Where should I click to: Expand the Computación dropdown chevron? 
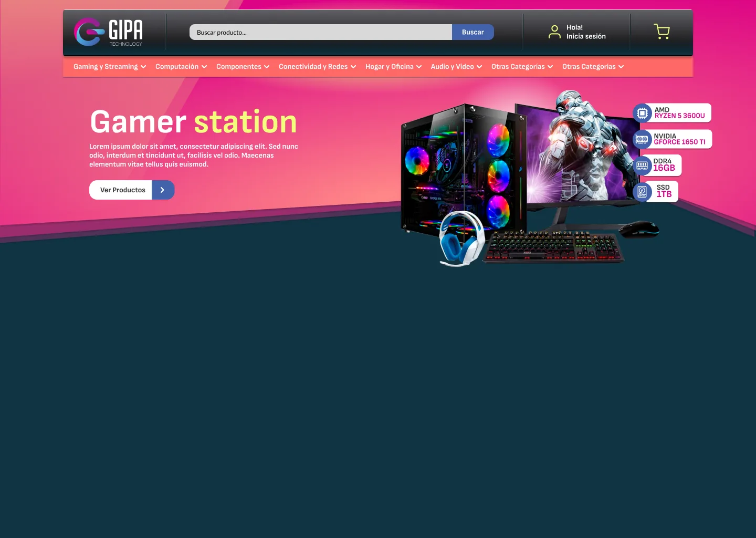204,67
